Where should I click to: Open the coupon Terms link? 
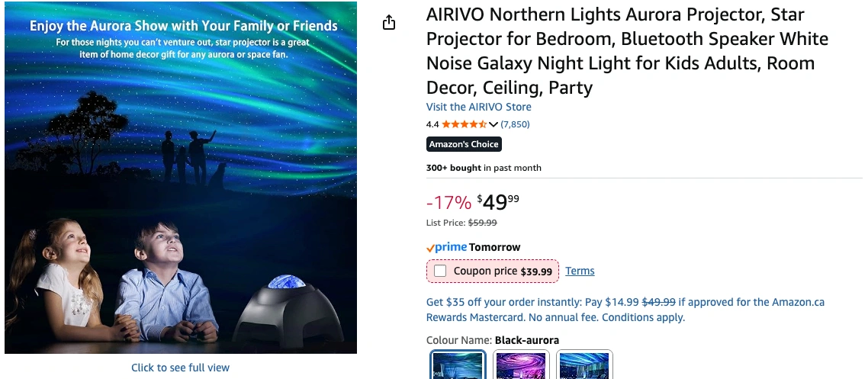pos(580,271)
